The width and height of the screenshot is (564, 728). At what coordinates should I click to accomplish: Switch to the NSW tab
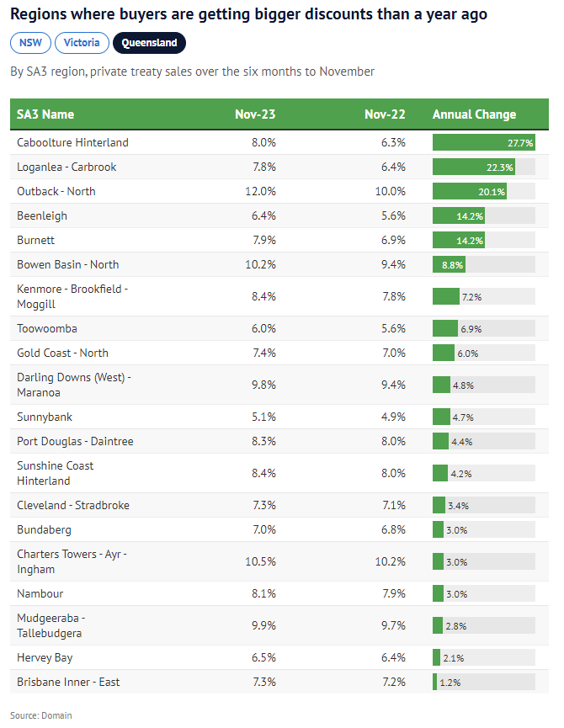31,43
